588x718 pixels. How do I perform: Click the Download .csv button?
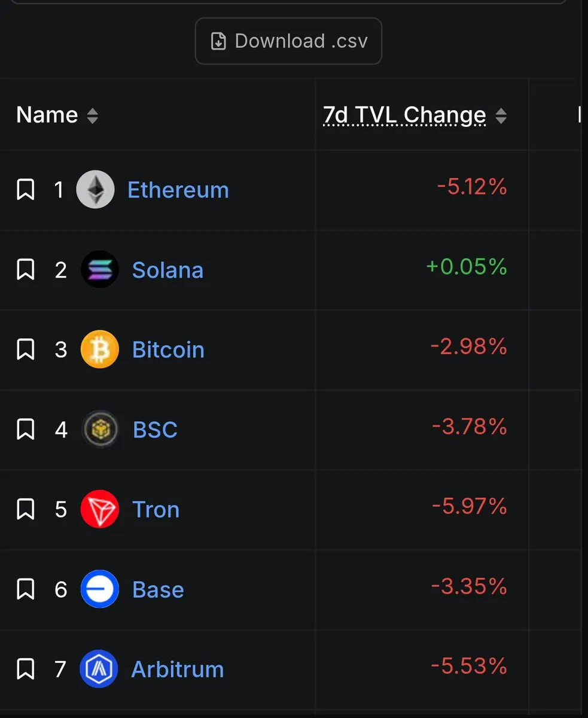288,41
